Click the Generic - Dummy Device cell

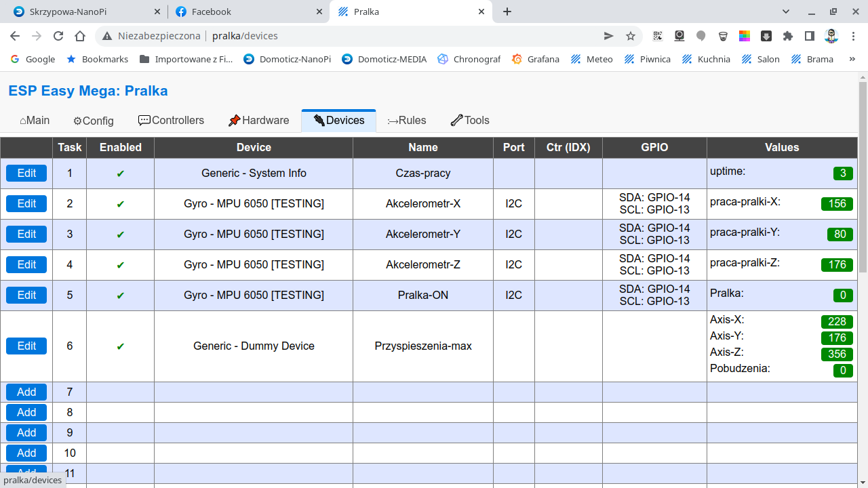click(254, 346)
